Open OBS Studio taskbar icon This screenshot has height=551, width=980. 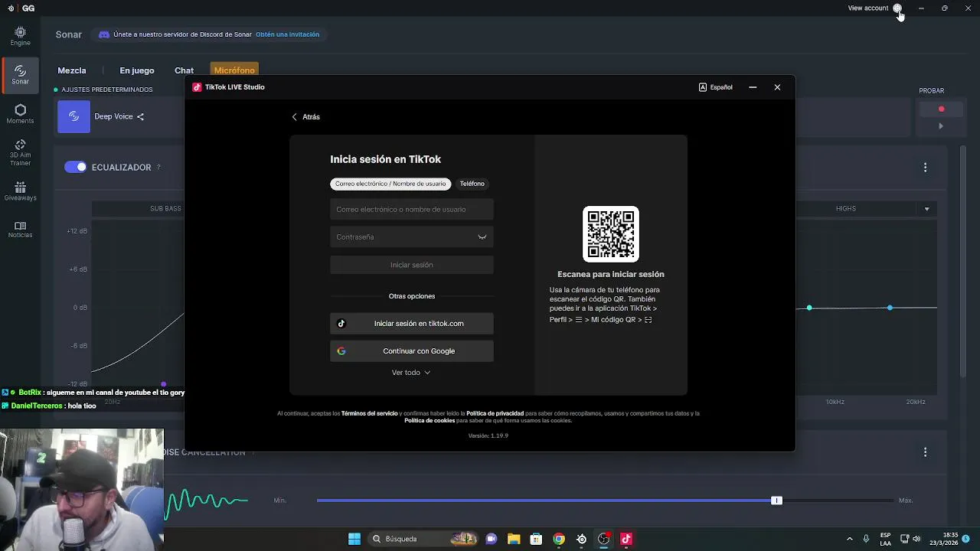[604, 539]
